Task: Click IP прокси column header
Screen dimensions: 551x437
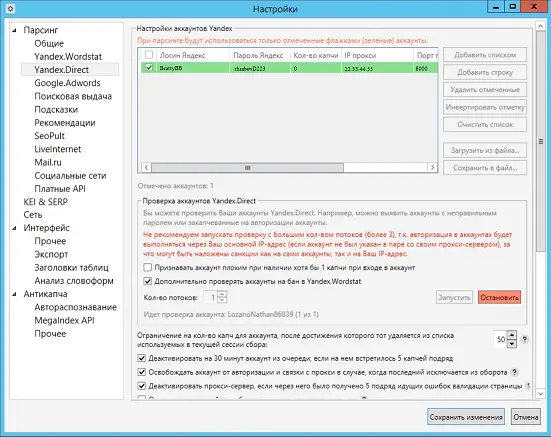Action: [x=377, y=55]
